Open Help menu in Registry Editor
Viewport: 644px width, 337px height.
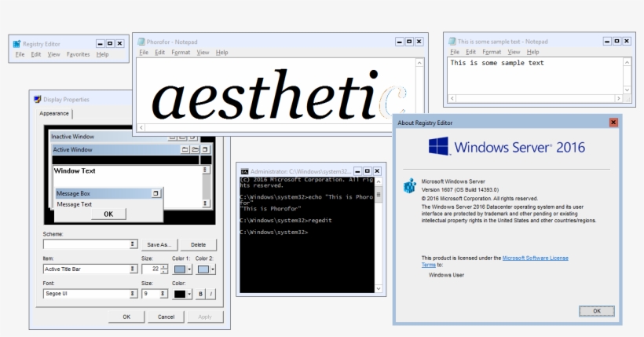point(102,54)
